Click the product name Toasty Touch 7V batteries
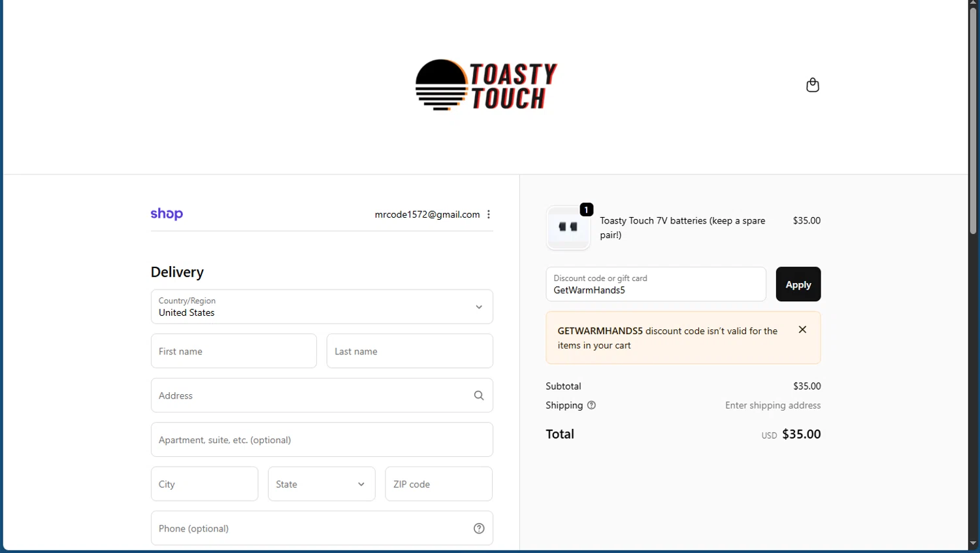 (x=683, y=227)
